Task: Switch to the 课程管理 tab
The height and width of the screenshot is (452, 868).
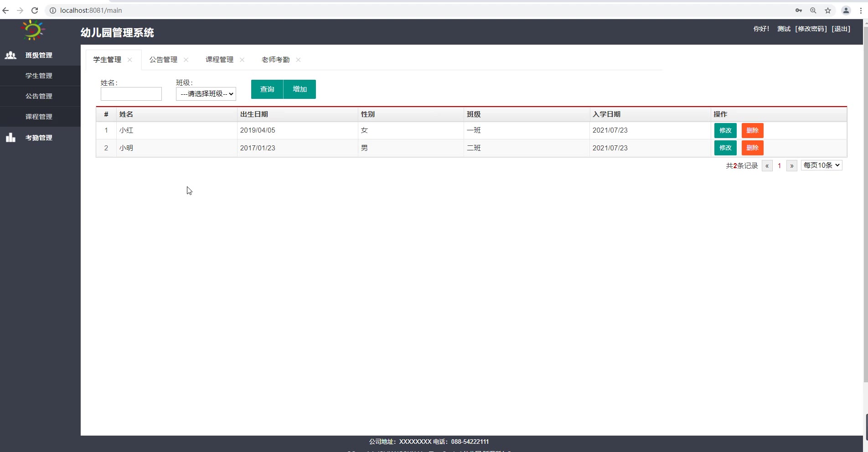Action: [219, 60]
